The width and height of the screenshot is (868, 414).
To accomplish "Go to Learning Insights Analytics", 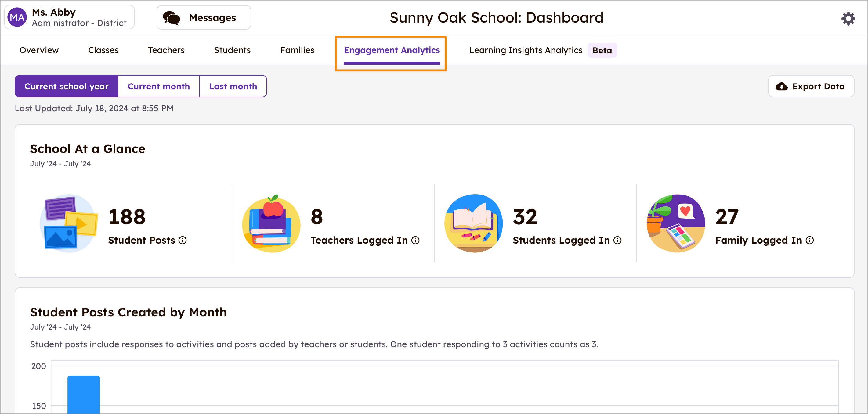I will tap(526, 50).
